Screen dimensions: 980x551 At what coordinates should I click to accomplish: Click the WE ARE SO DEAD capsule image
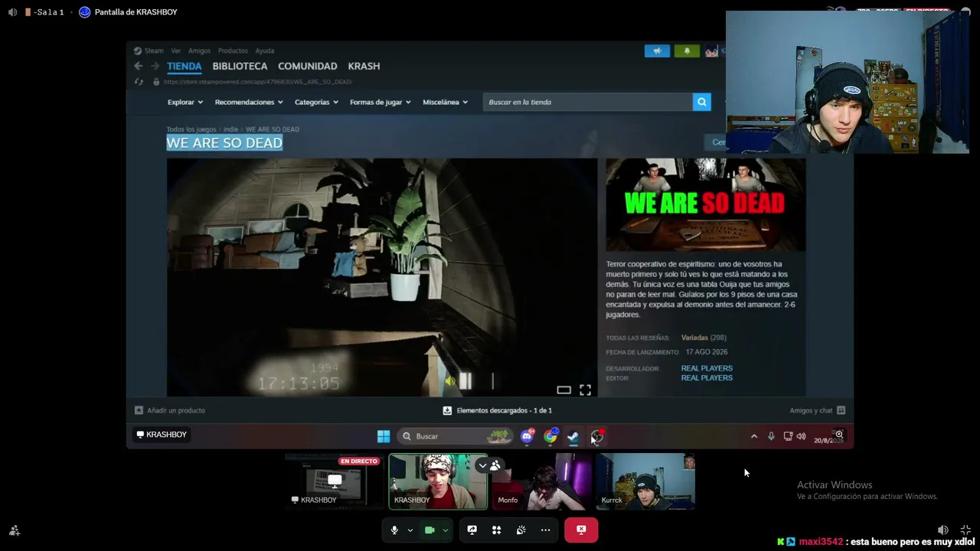[705, 205]
